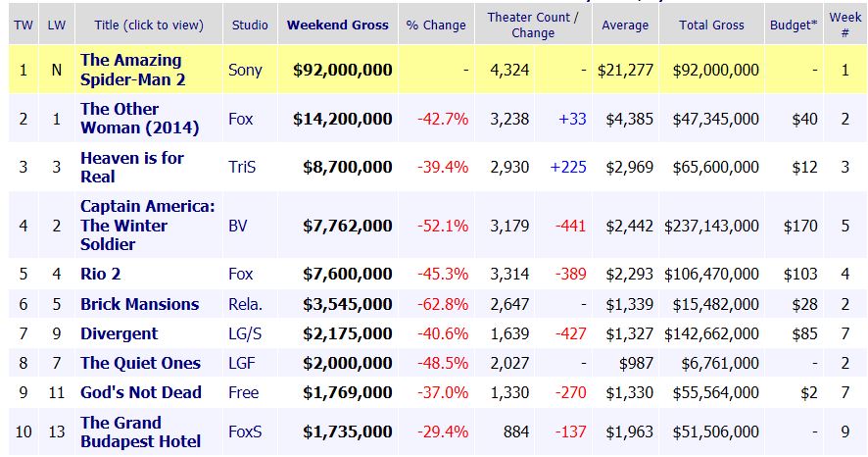Select Captain America: The Winter Soldier link

[148, 226]
